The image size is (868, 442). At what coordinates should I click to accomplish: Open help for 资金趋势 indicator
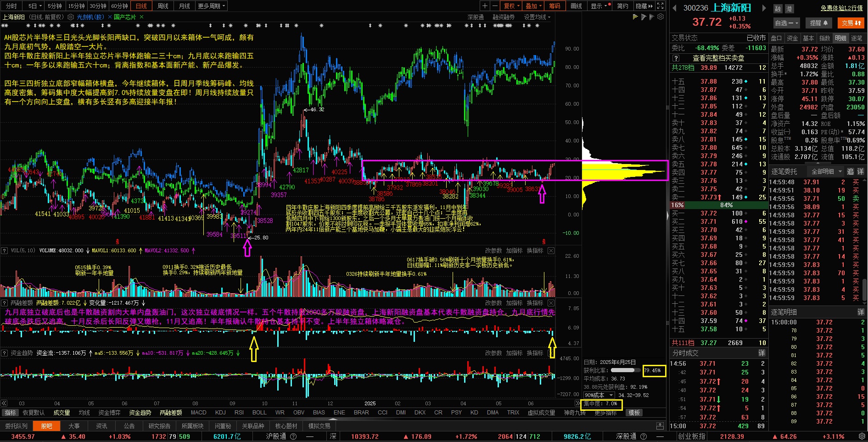[x=4, y=353]
